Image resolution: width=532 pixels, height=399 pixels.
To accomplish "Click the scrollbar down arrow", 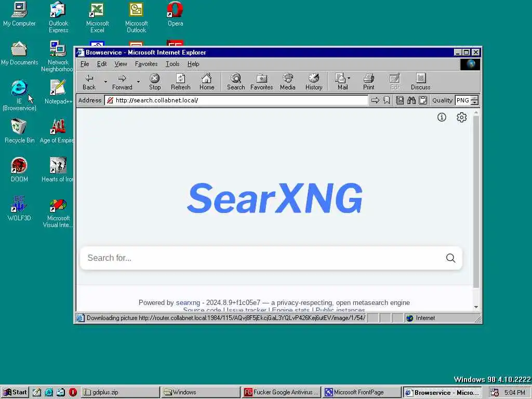I will tap(476, 307).
